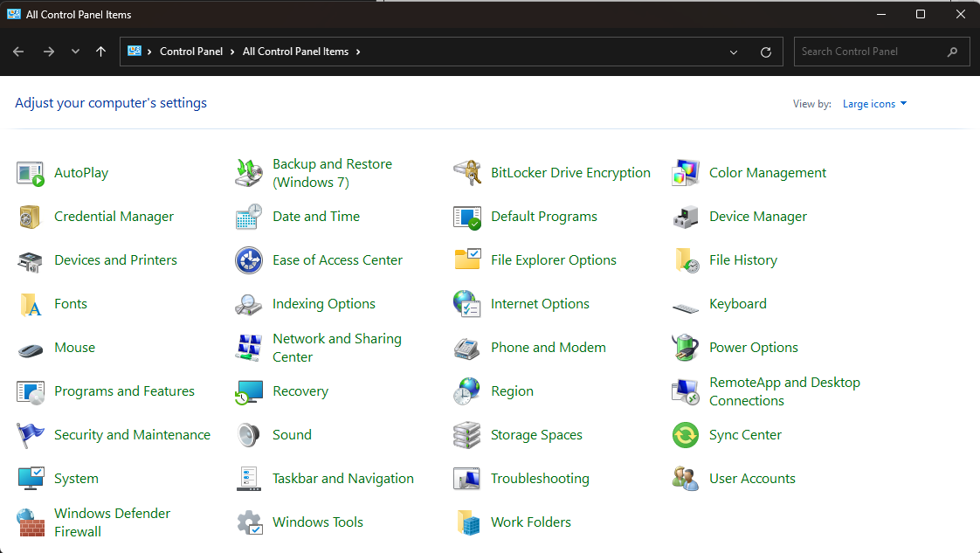Open the File Explorer Options folder icon

point(467,259)
